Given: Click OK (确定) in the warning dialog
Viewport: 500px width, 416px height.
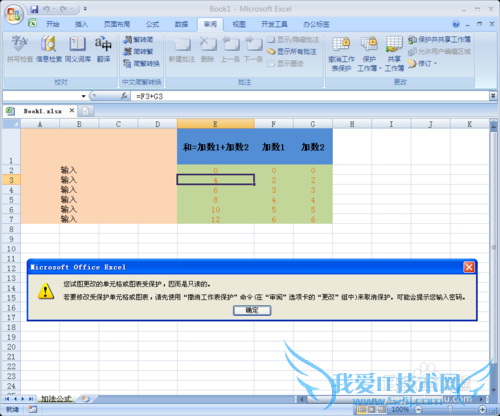Looking at the screenshot, I should pos(252,310).
